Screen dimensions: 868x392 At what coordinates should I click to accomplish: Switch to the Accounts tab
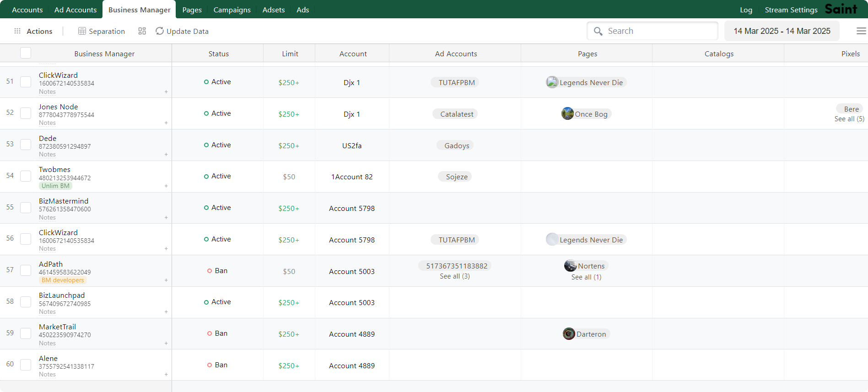tap(27, 10)
